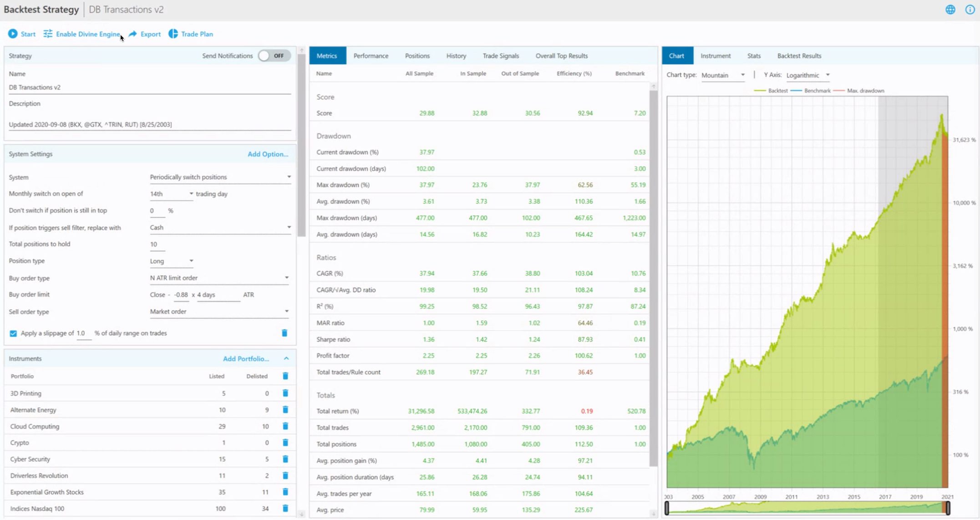
Task: Delete the Crypto portfolio with trash icon
Action: pos(285,443)
